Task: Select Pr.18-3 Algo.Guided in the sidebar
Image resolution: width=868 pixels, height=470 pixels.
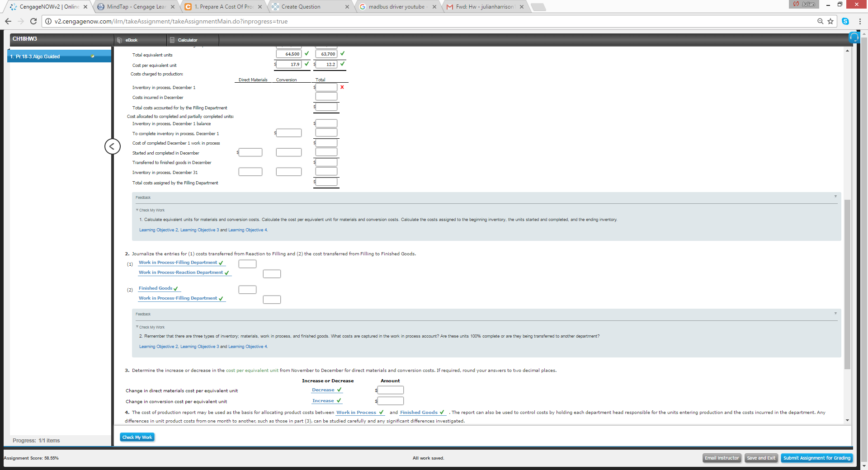Action: click(x=38, y=56)
